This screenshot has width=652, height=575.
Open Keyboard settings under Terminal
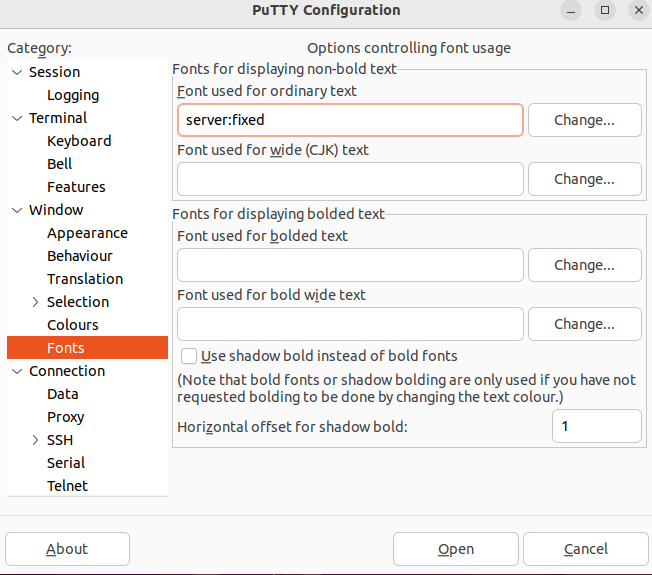click(79, 141)
